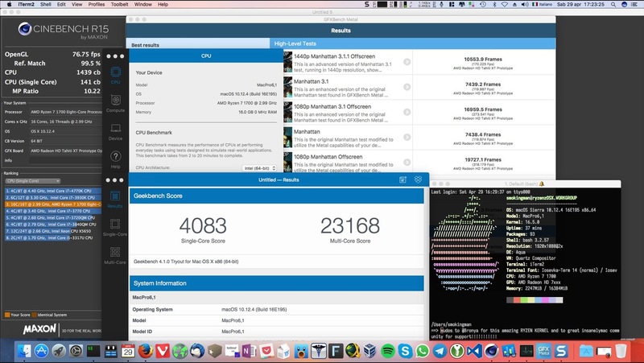644x363 pixels.
Task: Open the Profiles menu in menu bar
Action: (x=97, y=4)
